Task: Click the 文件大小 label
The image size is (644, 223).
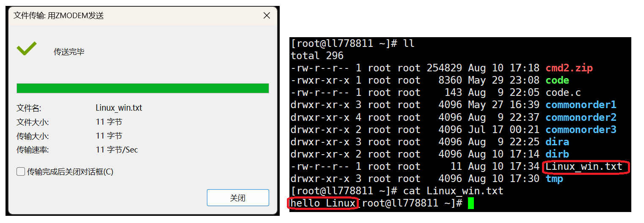Action: pyautogui.click(x=33, y=122)
